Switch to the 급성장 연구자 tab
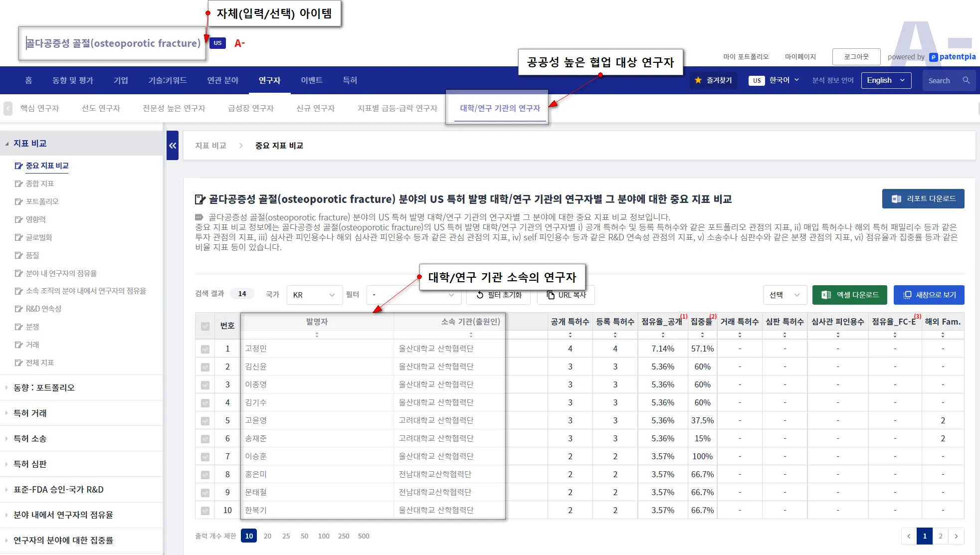Image resolution: width=980 pixels, height=555 pixels. click(250, 108)
